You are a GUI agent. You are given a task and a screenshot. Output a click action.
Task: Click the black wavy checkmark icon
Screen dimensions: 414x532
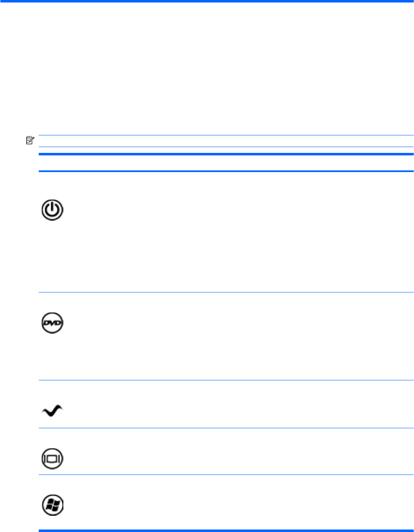click(x=52, y=411)
